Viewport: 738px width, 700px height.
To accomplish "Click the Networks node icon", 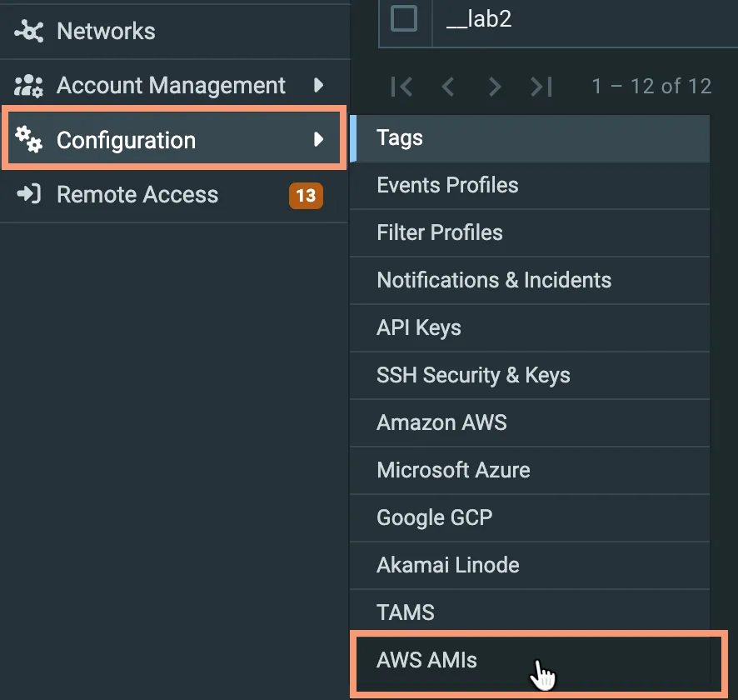I will pyautogui.click(x=28, y=32).
